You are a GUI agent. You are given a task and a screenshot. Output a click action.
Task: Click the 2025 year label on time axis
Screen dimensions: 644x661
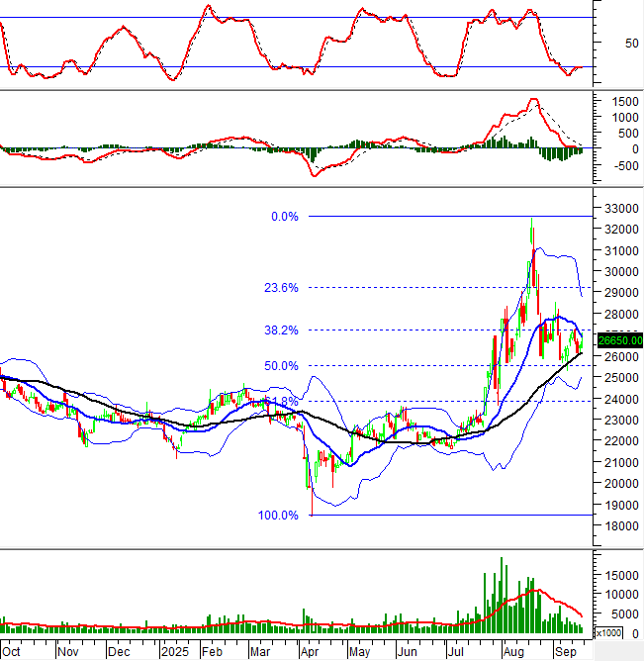click(x=175, y=652)
